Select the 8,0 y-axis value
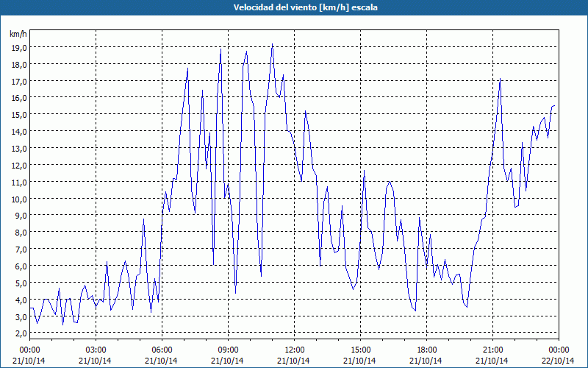 point(22,233)
